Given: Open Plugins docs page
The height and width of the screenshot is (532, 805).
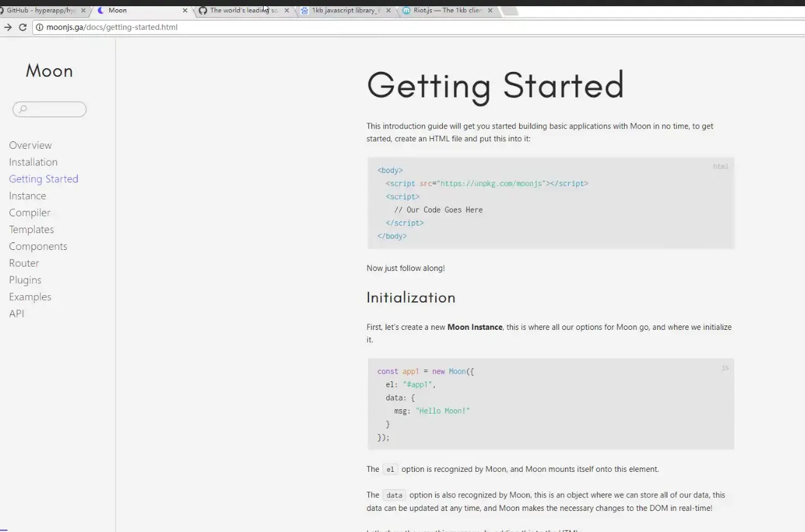Looking at the screenshot, I should click(25, 280).
